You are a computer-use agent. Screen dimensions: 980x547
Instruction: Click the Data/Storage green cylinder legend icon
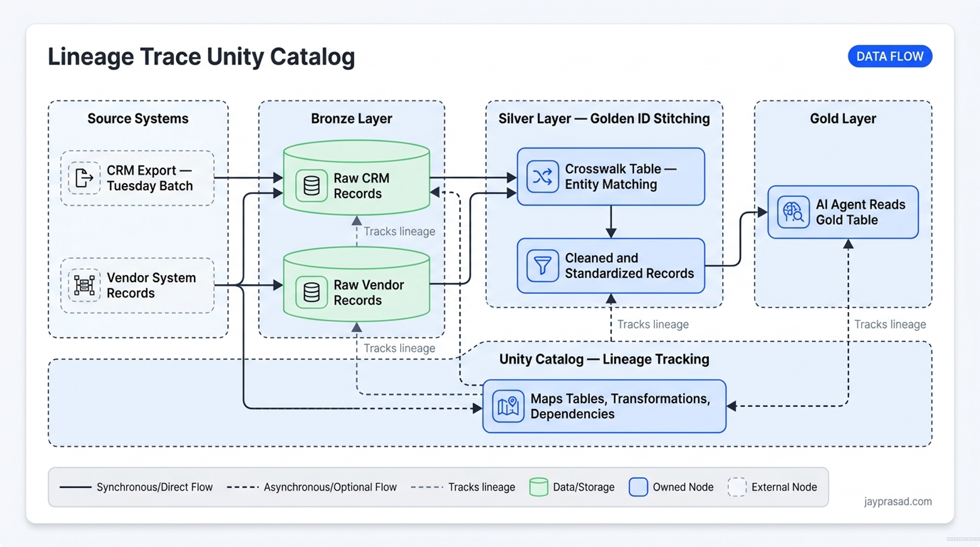(x=539, y=487)
